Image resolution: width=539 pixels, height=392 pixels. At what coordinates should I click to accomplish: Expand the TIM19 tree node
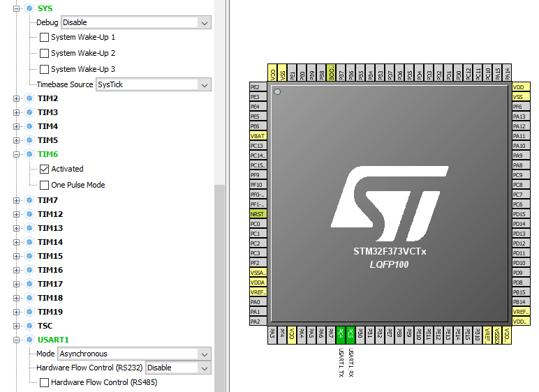point(16,312)
